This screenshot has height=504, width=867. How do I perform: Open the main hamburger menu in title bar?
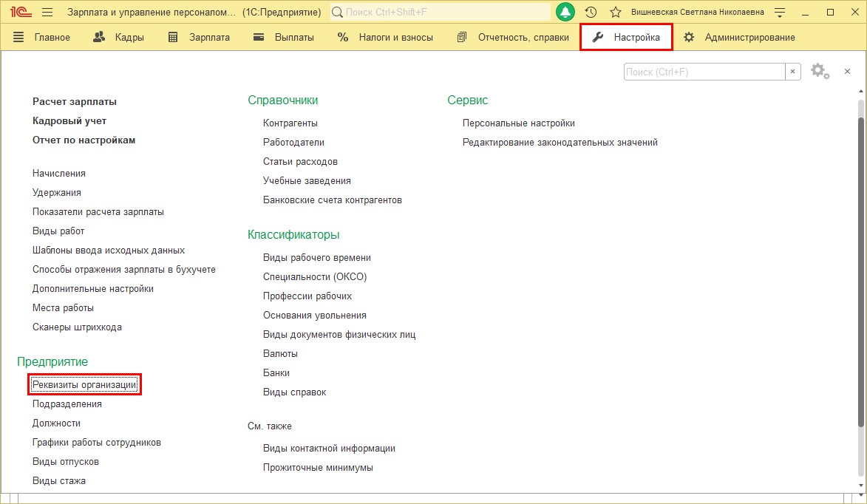(x=47, y=12)
